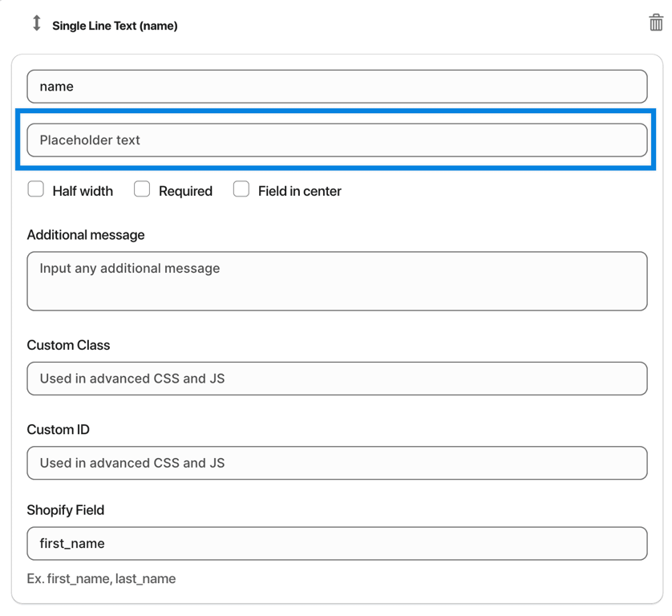
Task: Toggle the Field in center checkbox
Action: pyautogui.click(x=241, y=189)
